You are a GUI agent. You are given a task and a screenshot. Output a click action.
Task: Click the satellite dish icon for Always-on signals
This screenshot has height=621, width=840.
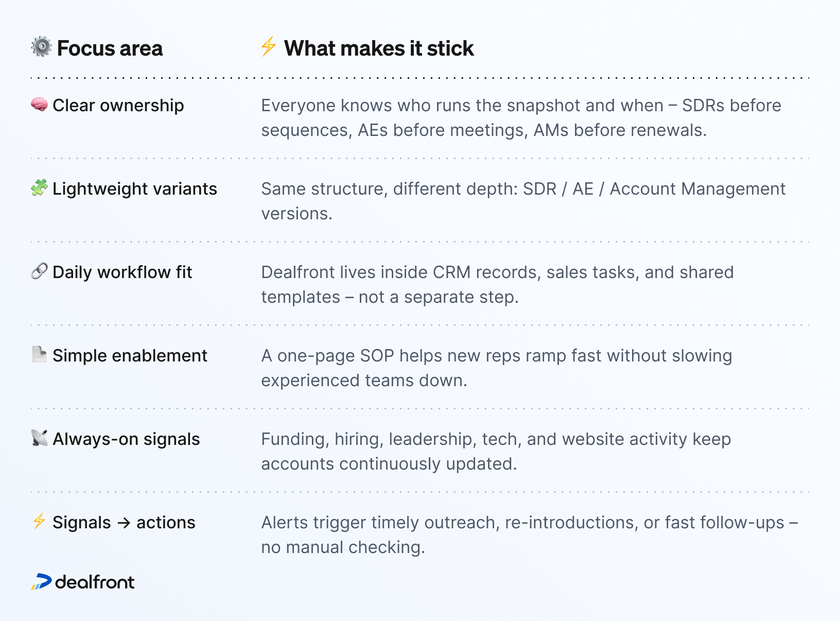39,438
